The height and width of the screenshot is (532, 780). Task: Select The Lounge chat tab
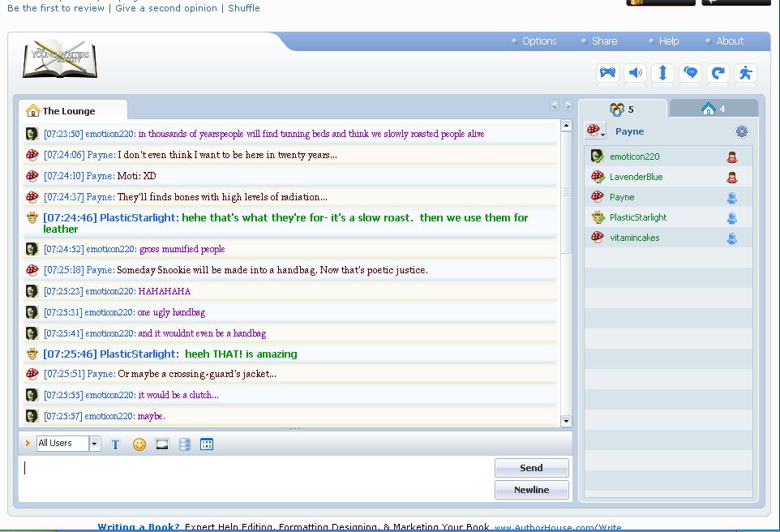(x=73, y=110)
